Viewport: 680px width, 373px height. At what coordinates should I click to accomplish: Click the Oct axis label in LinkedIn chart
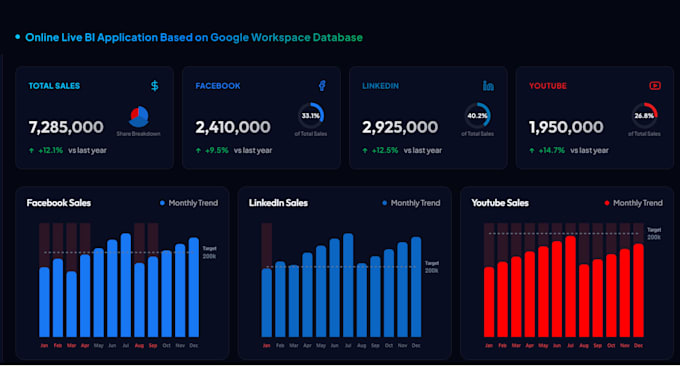[x=389, y=346]
